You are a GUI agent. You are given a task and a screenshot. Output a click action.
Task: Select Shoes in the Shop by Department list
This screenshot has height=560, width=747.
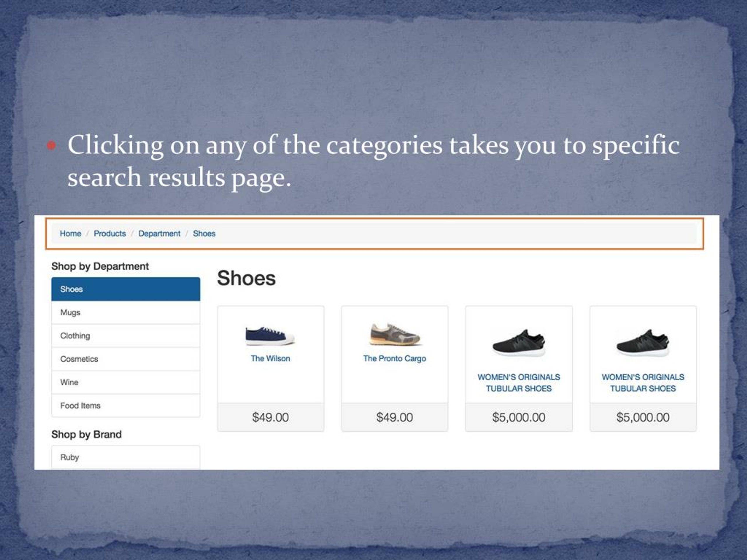[126, 289]
